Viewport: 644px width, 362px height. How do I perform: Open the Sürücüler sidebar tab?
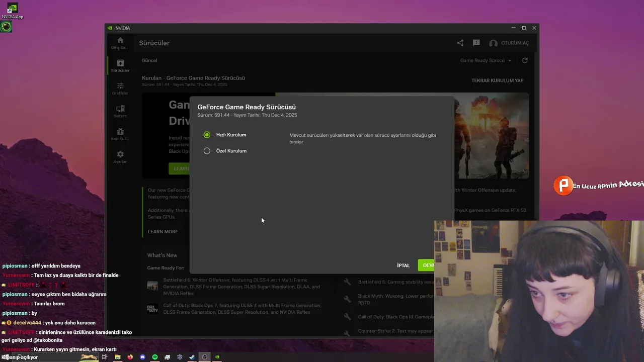click(120, 66)
